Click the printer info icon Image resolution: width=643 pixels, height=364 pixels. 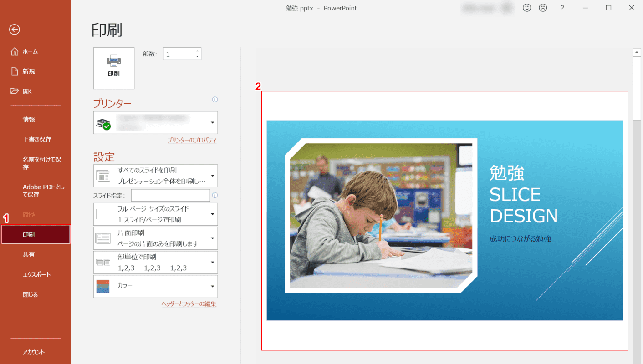click(x=215, y=100)
